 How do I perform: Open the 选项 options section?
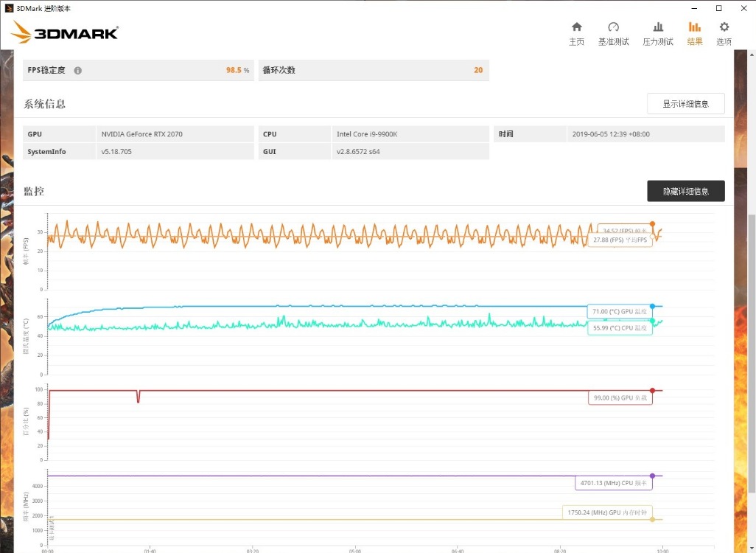(x=724, y=33)
